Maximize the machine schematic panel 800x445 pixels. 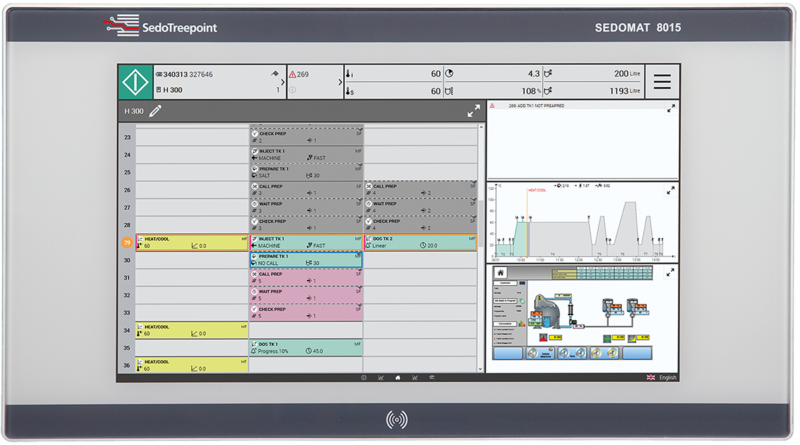671,271
